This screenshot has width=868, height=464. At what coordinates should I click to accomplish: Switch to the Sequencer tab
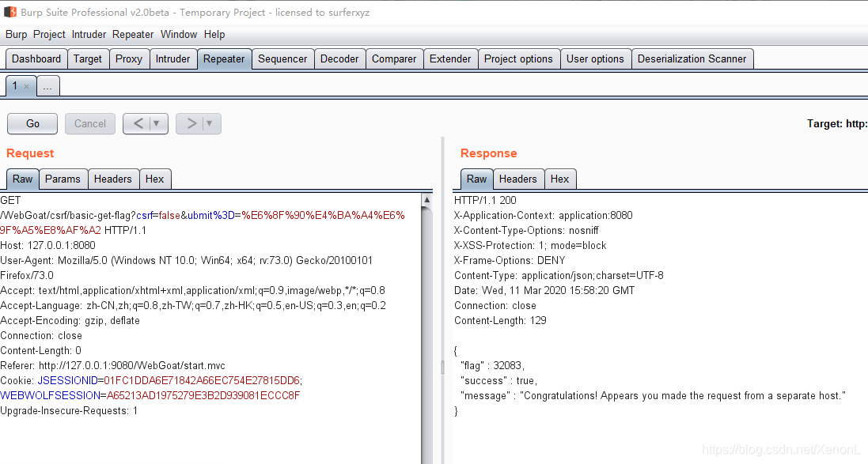pos(282,58)
